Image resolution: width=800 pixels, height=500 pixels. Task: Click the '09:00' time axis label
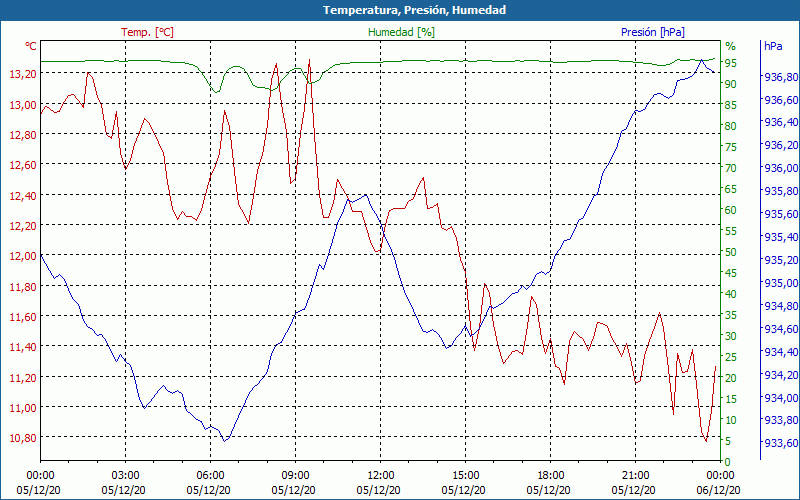(295, 476)
